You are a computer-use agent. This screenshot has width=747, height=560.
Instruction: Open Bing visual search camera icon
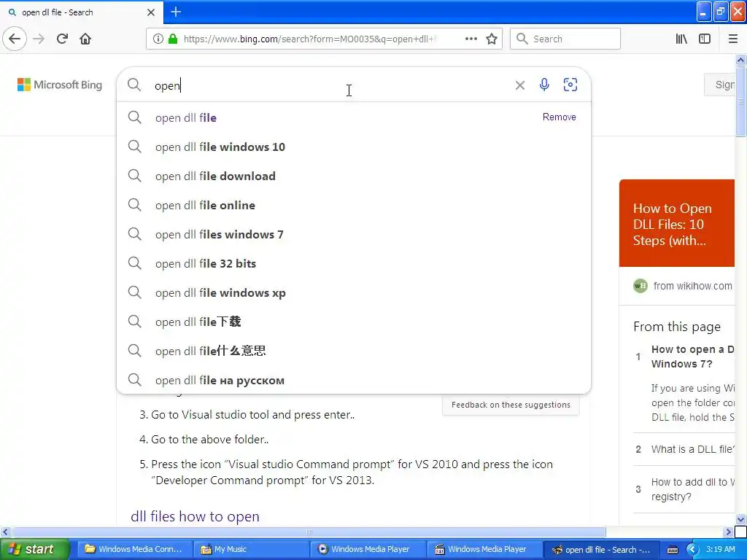570,85
